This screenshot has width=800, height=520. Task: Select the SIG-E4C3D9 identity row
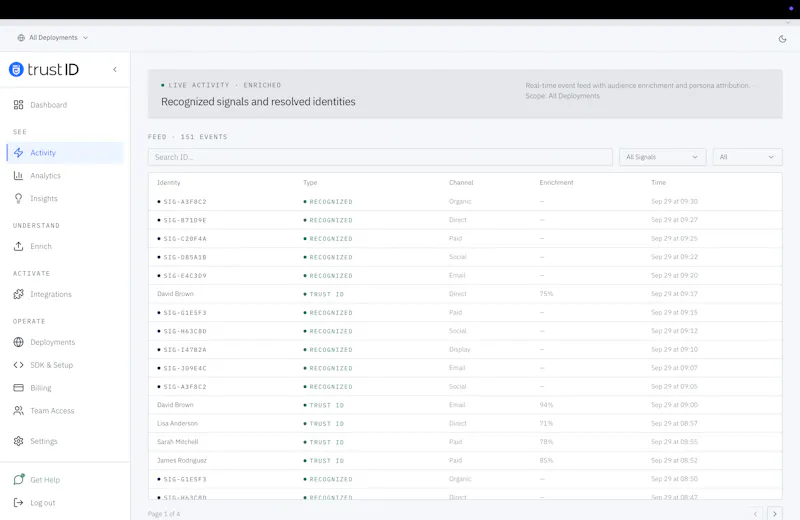[465, 276]
